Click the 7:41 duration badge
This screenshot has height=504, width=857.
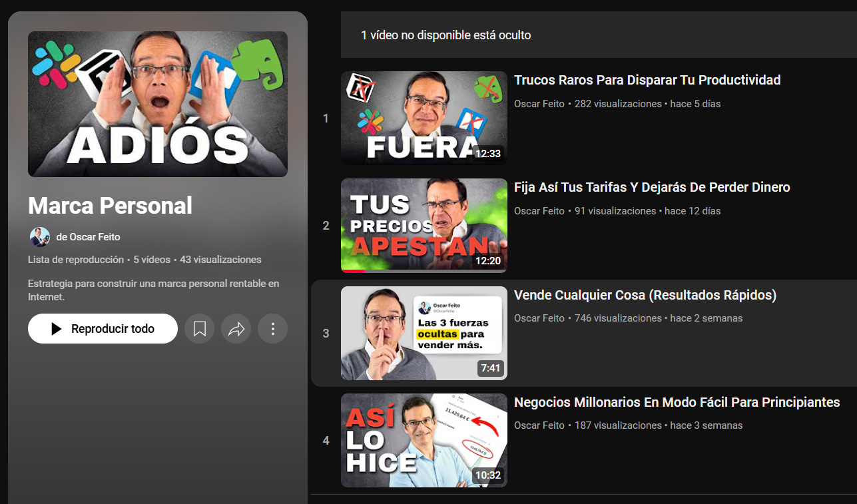tap(490, 368)
